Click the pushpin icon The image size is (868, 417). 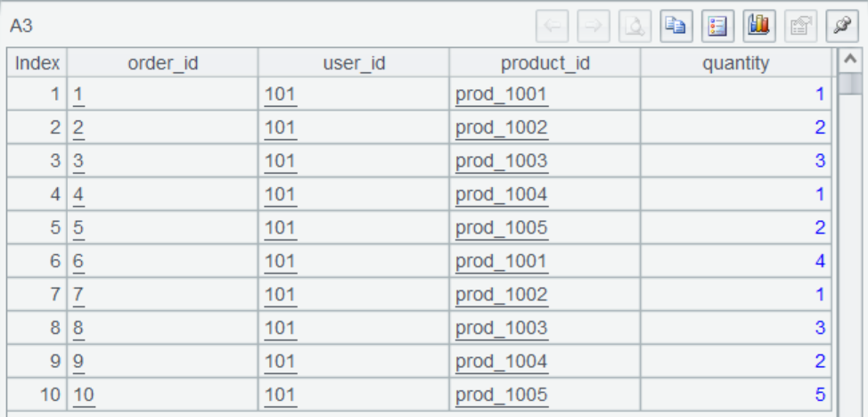pos(840,27)
